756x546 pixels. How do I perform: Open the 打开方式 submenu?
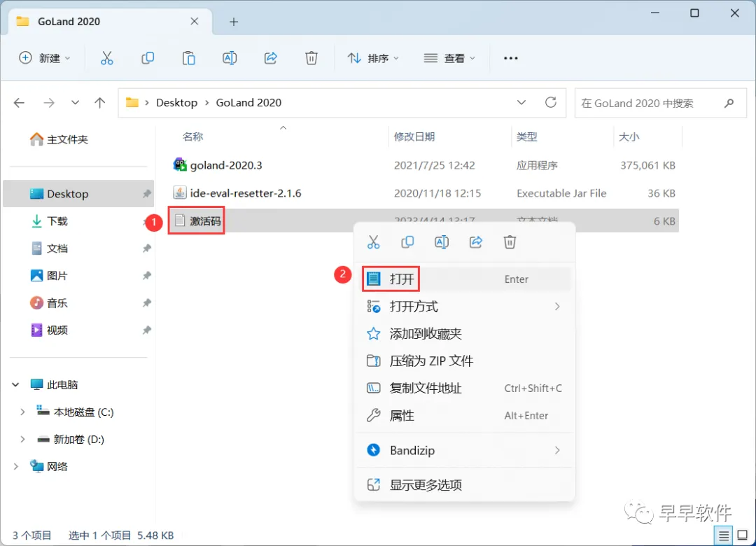click(x=465, y=307)
